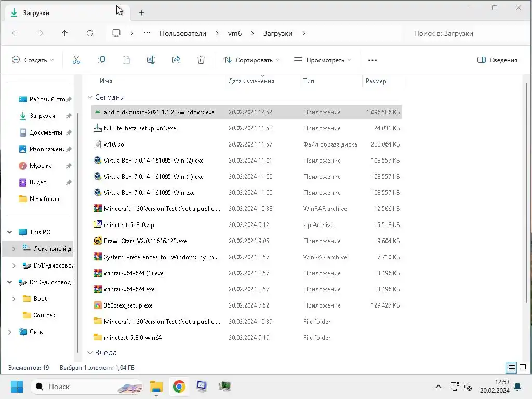Sort by the Тип column header
The height and width of the screenshot is (399, 532).
pos(309,81)
